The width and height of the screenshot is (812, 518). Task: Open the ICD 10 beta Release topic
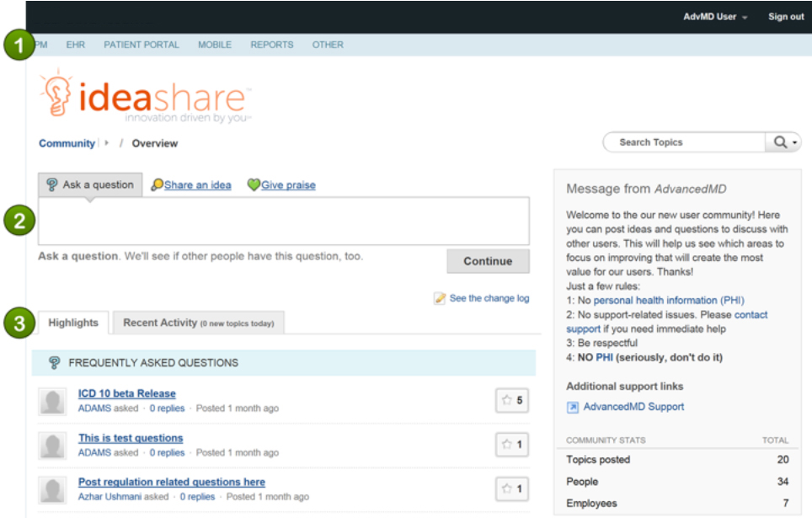pos(127,393)
